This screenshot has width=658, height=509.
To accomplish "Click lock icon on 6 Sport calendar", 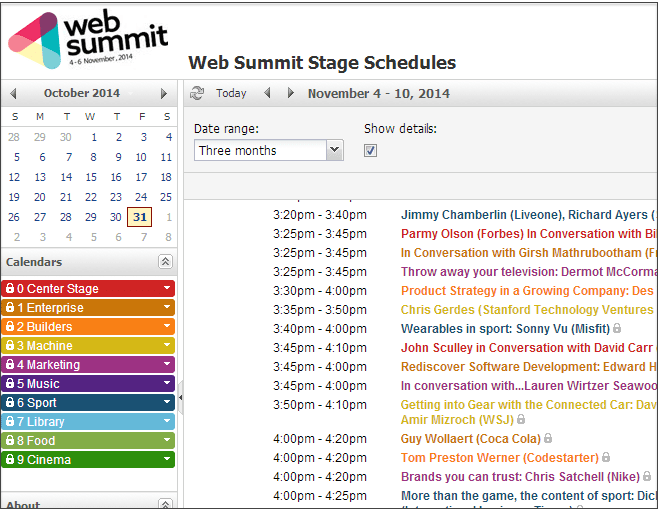I will click(10, 402).
